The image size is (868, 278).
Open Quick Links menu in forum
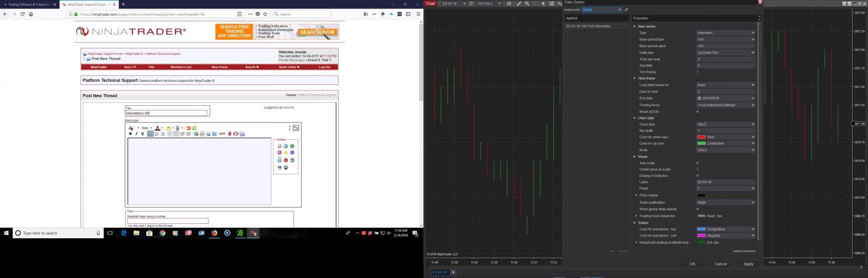tap(289, 67)
